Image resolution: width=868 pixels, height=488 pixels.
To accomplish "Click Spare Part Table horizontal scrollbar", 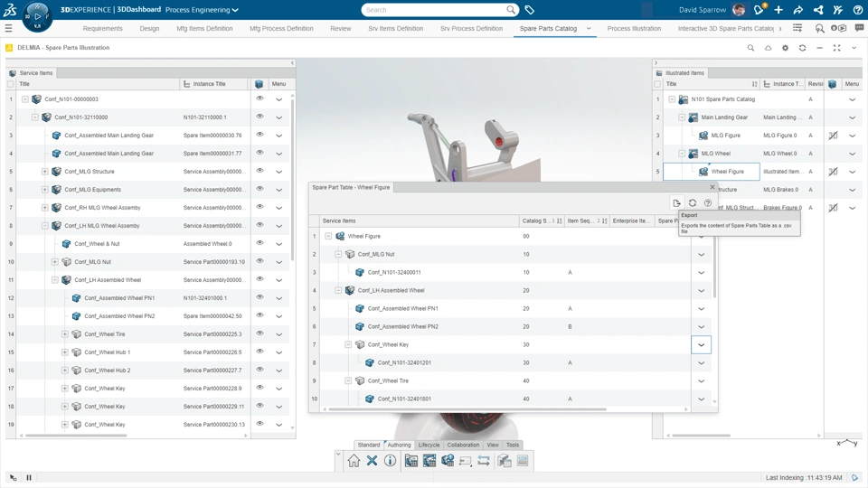I will pos(467,409).
